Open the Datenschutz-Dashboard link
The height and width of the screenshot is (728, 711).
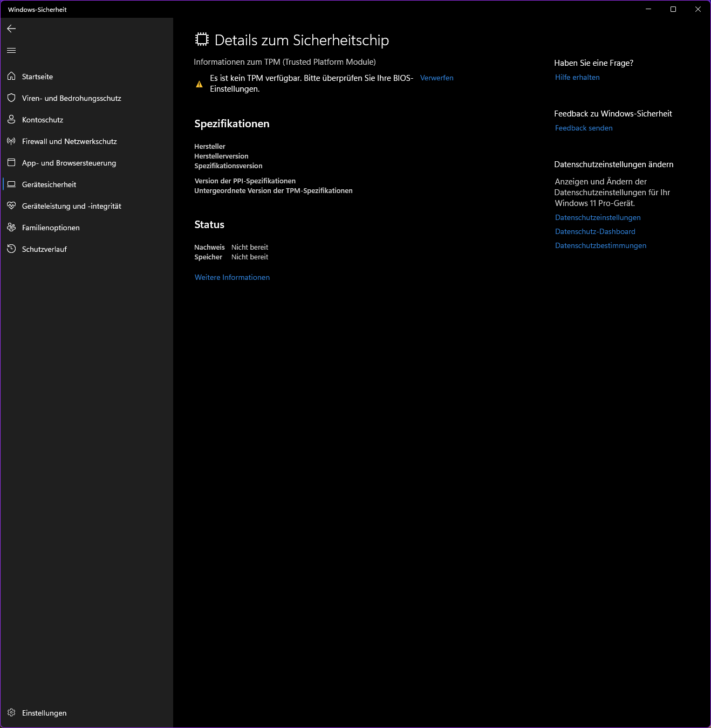click(x=595, y=231)
